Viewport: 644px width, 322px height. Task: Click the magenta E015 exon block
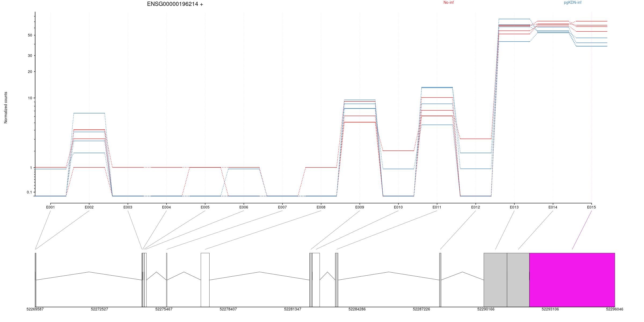572,280
